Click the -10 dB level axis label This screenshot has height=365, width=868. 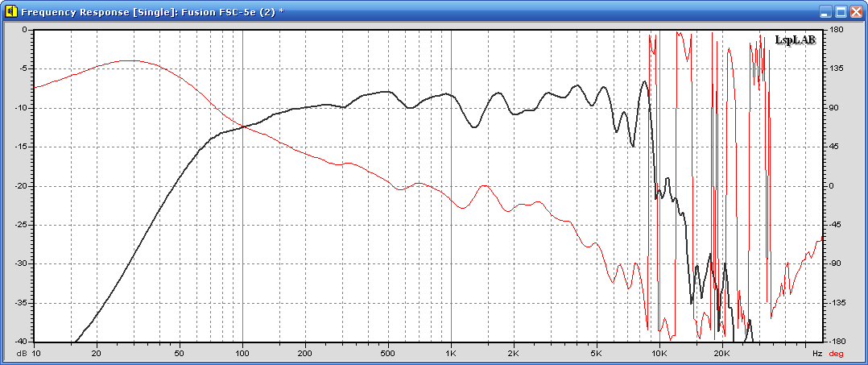point(20,108)
